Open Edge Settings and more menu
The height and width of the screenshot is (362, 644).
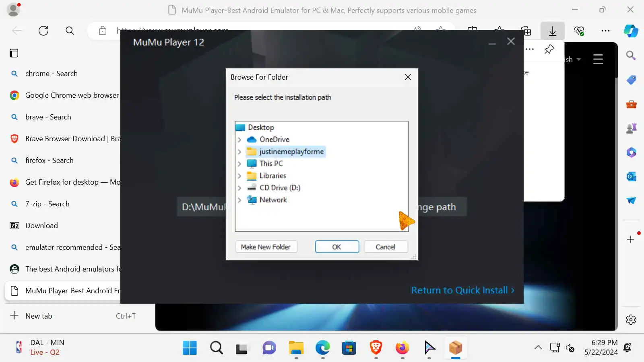point(605,31)
